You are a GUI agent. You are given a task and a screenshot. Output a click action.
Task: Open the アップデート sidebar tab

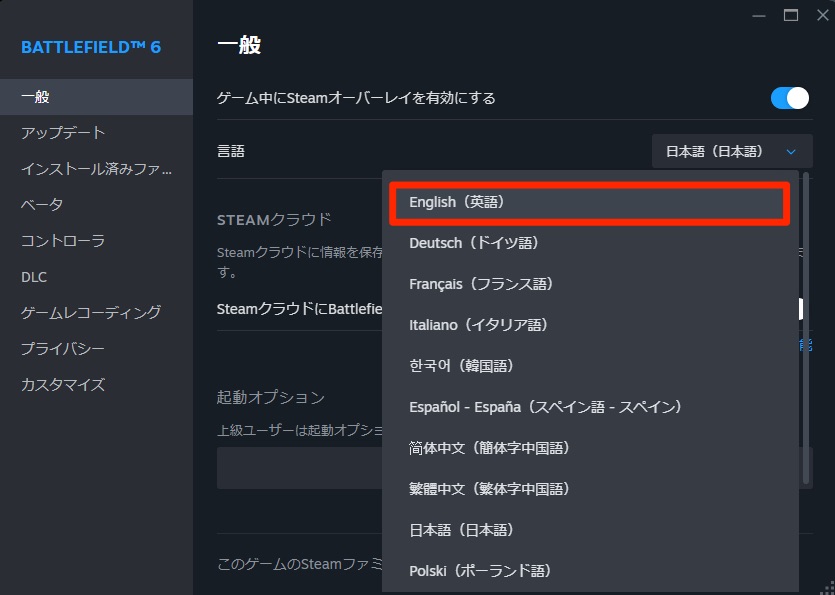pyautogui.click(x=63, y=133)
